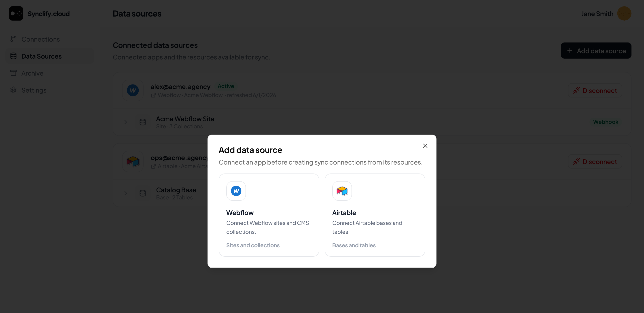
Task: Click the Connected data sources heading
Action: coord(155,45)
